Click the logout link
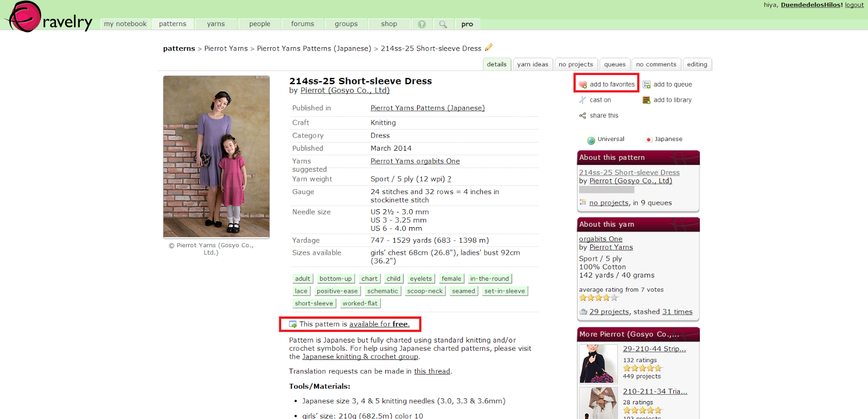Viewport: 868px width, 419px height. tap(854, 5)
